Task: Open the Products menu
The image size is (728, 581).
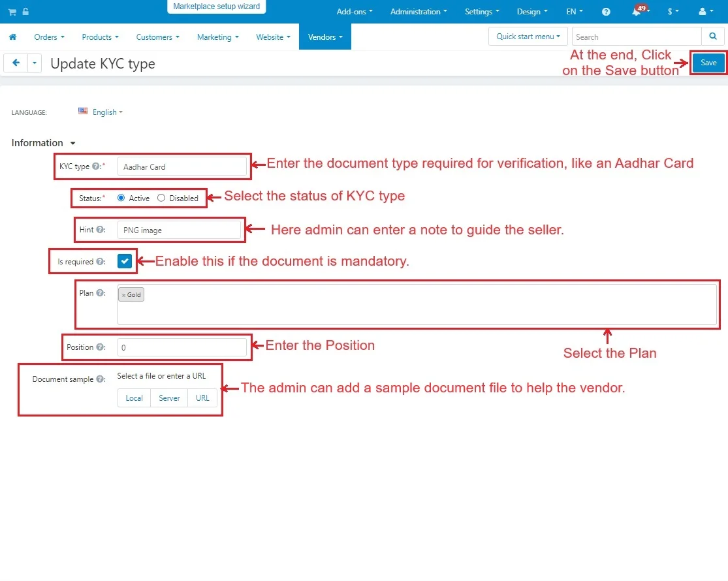Action: 101,37
